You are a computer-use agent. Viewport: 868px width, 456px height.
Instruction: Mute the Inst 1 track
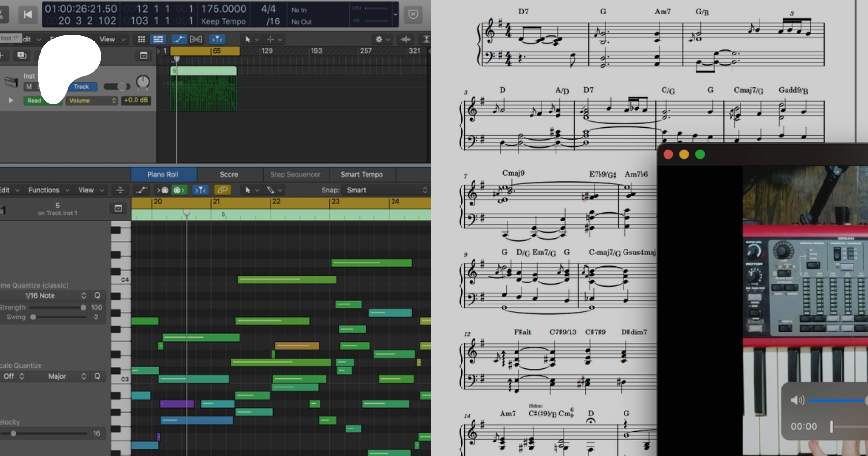(x=29, y=87)
